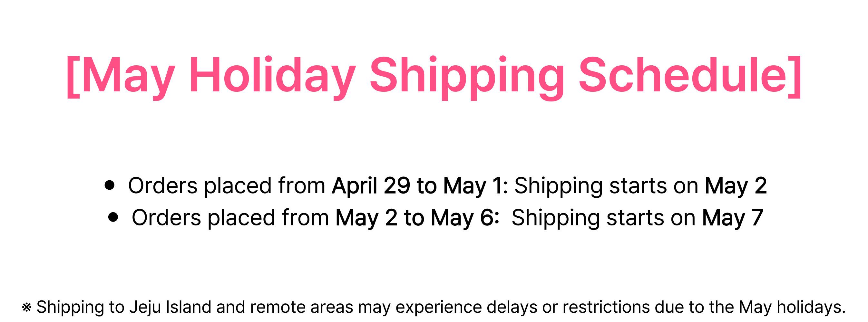
Task: Click the second bullet point dot
Action: (x=113, y=217)
